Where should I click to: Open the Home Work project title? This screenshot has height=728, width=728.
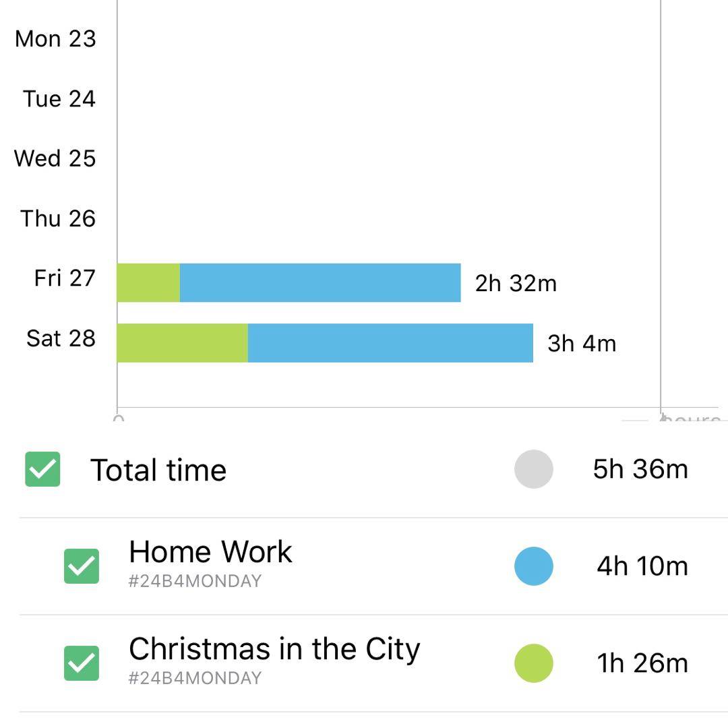pyautogui.click(x=210, y=552)
